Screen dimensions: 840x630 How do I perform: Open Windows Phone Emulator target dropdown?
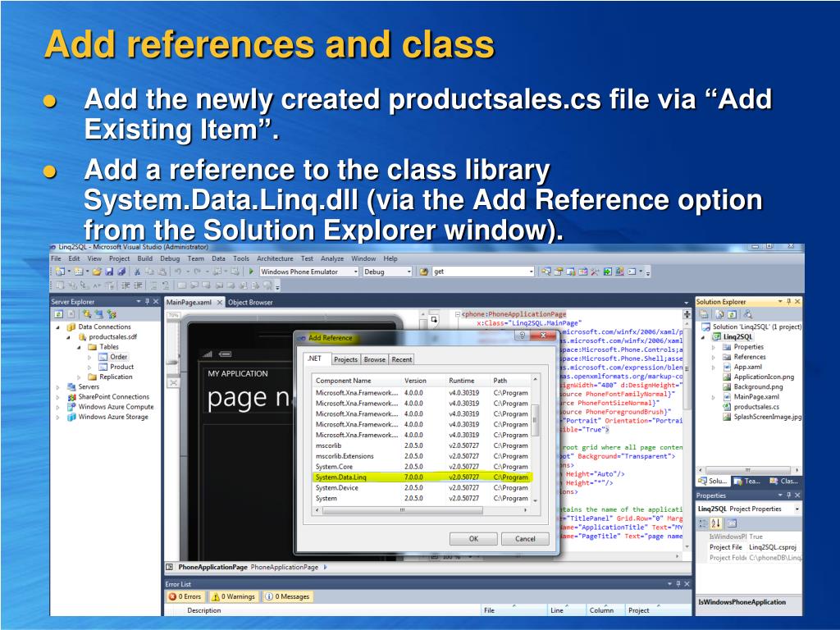[354, 272]
